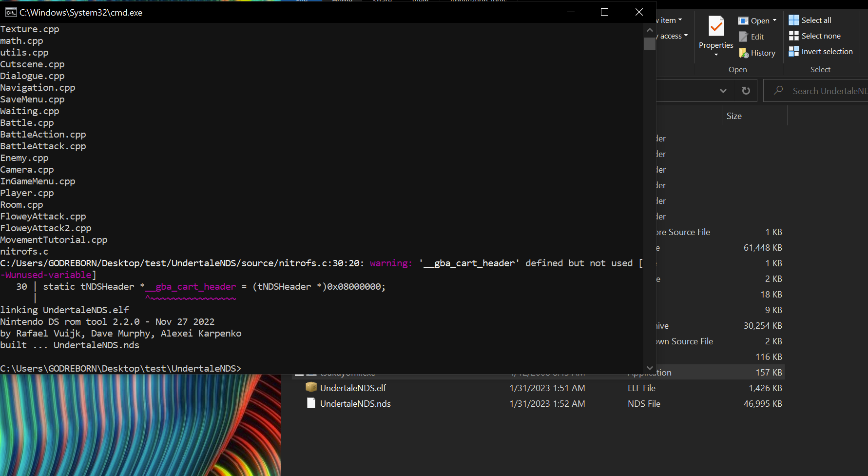Screen dimensions: 868x476
Task: Click the 30,254 KB size cell
Action: [x=763, y=326]
